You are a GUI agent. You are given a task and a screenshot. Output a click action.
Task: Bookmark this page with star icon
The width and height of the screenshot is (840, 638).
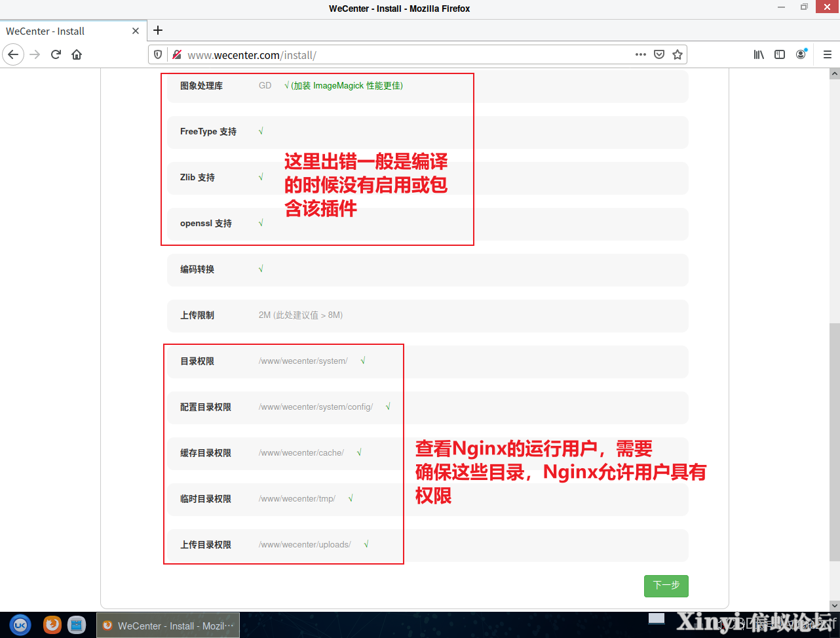pos(678,54)
